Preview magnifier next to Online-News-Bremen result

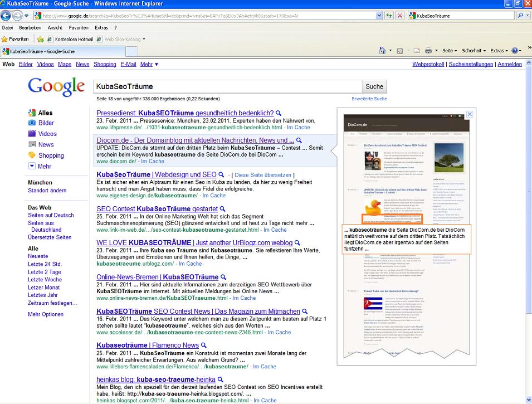[223, 277]
